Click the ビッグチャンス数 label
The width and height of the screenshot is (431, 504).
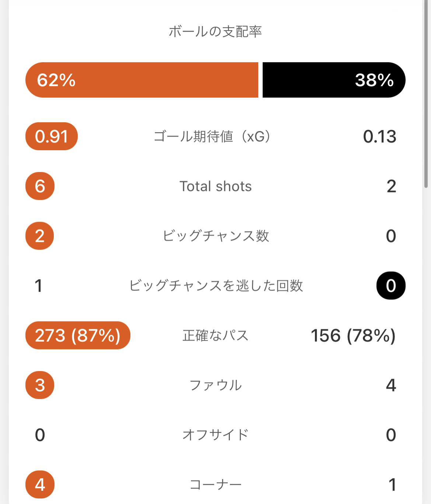tap(216, 236)
